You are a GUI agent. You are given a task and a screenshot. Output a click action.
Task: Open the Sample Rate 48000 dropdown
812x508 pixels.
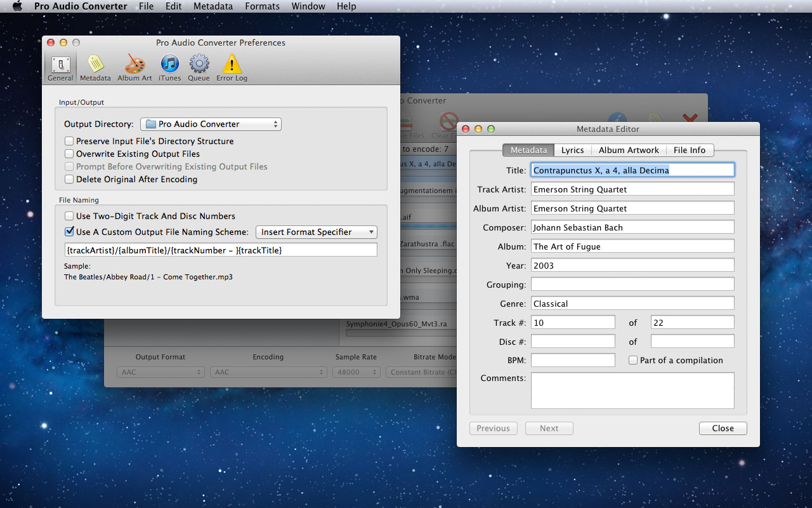point(357,372)
